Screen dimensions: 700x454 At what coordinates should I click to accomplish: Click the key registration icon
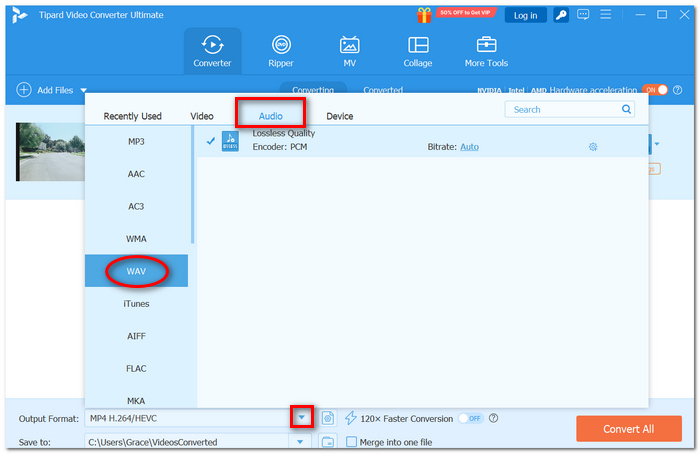(x=561, y=15)
